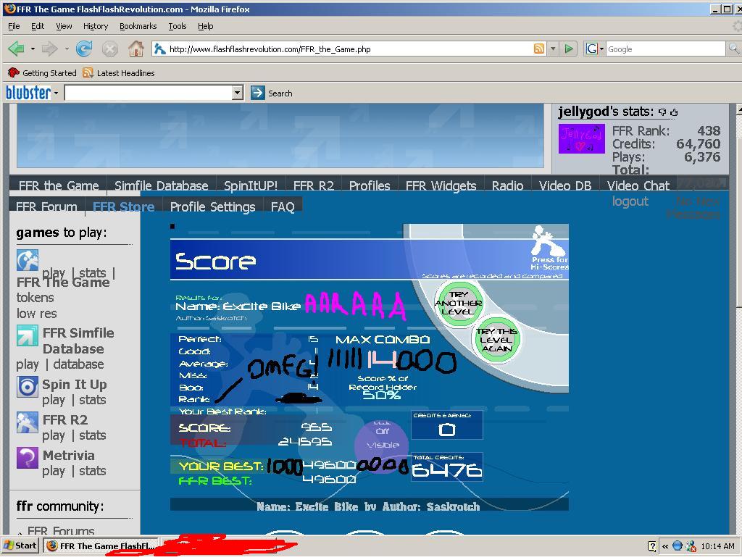Expand the blubster search box dropdown
Image resolution: width=742 pixels, height=560 pixels.
tap(238, 93)
